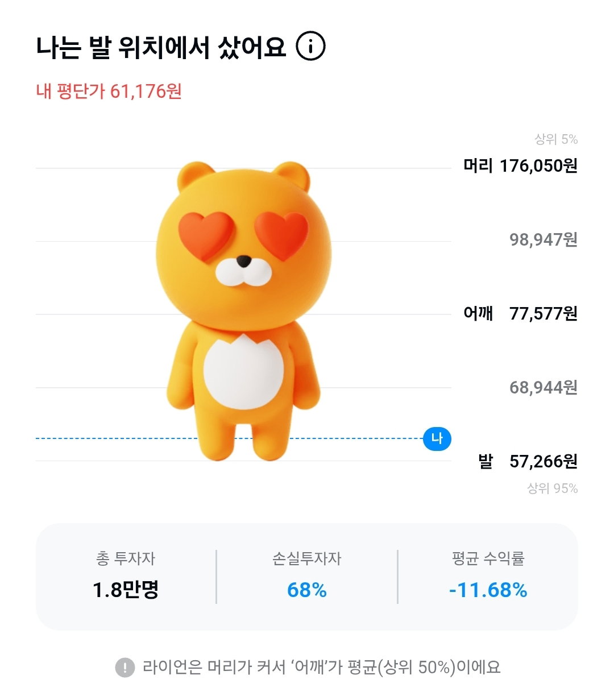Tap Ryan's black nose

coord(244,262)
